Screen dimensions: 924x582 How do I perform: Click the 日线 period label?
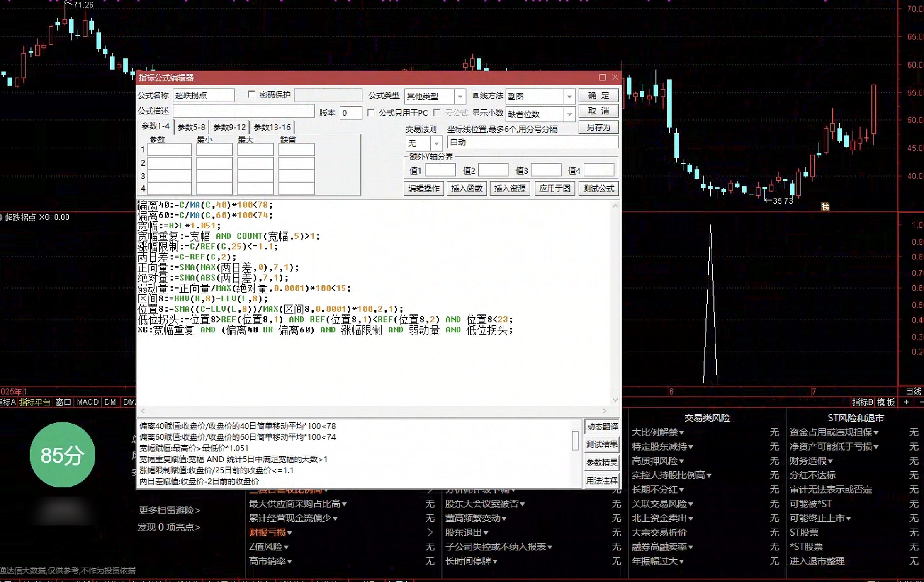click(913, 391)
